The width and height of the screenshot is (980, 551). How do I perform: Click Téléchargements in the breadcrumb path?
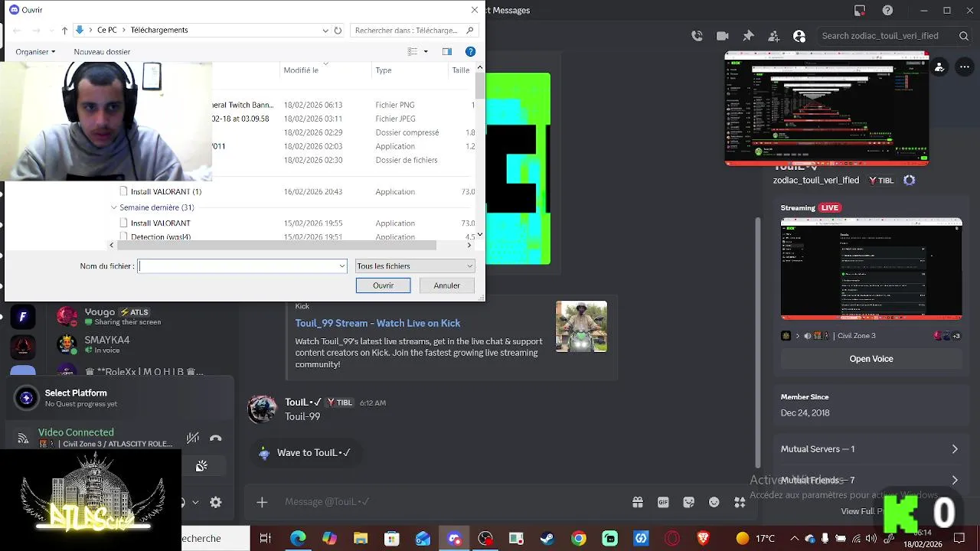159,30
